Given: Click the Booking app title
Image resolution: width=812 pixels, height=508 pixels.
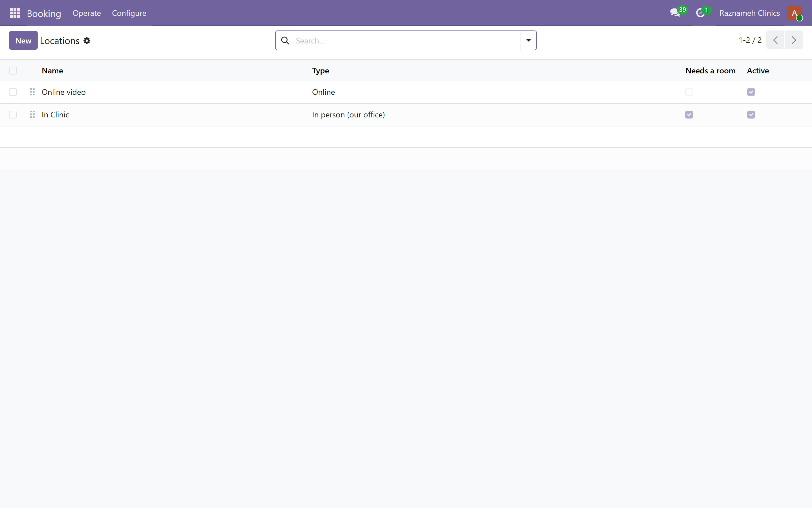Looking at the screenshot, I should click(x=44, y=14).
